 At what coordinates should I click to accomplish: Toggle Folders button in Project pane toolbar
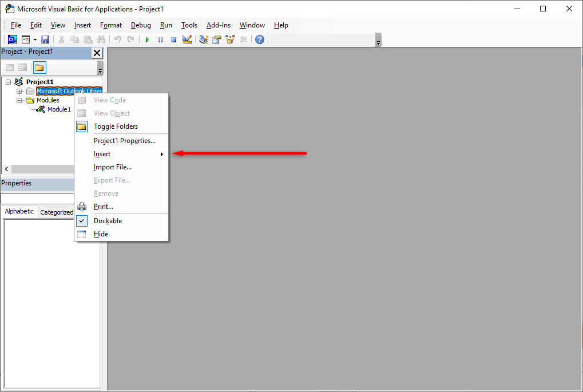[x=39, y=68]
